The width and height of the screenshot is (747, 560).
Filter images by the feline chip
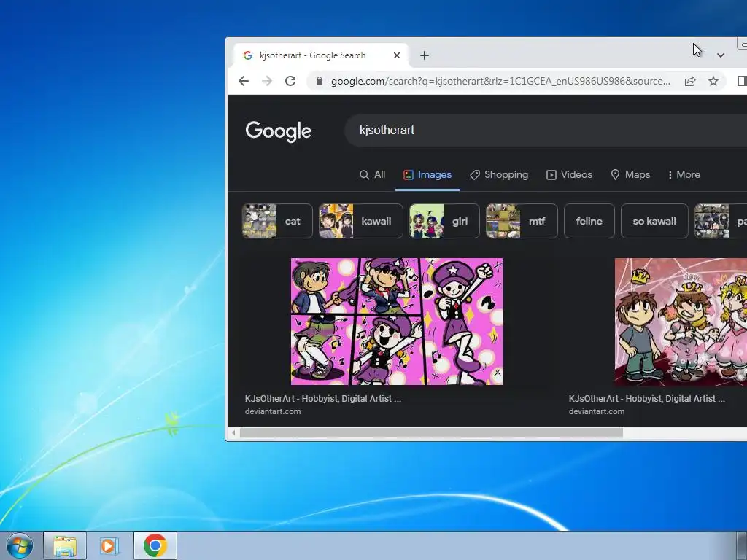click(589, 221)
